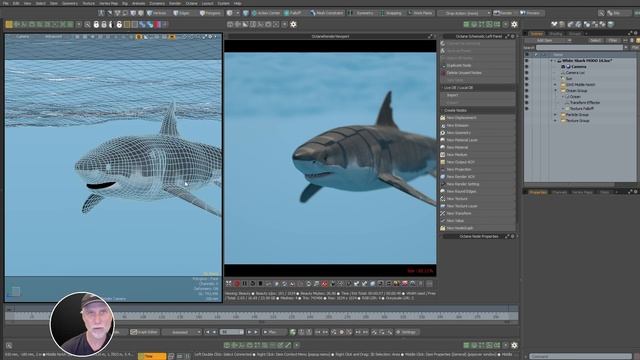The height and width of the screenshot is (360, 640).
Task: Toggle the Symmetry option in the top toolbar
Action: click(x=362, y=13)
